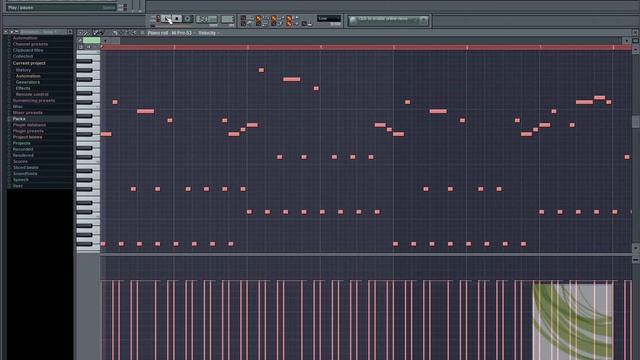Open the Recorded folder
This screenshot has height=360, width=640.
[23, 149]
